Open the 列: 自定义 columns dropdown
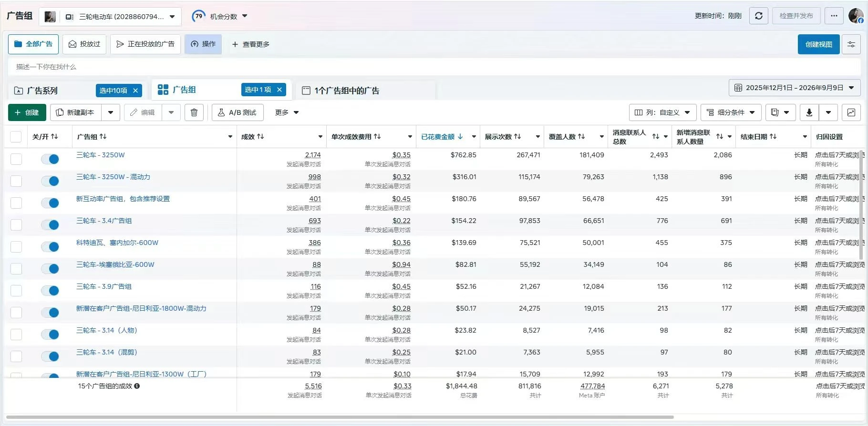The image size is (868, 426). click(662, 112)
